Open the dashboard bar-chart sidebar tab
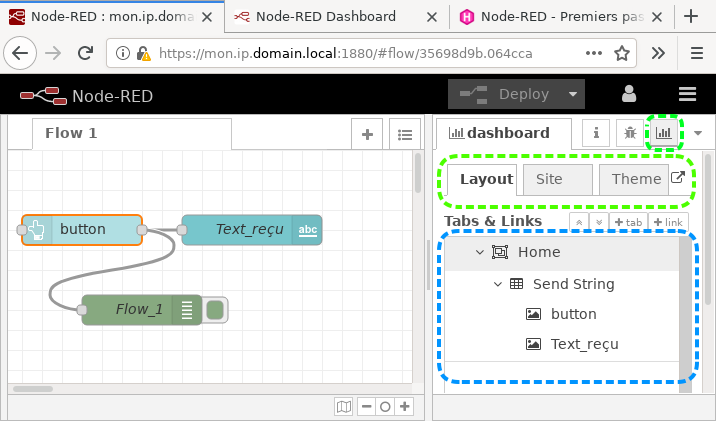 (663, 132)
